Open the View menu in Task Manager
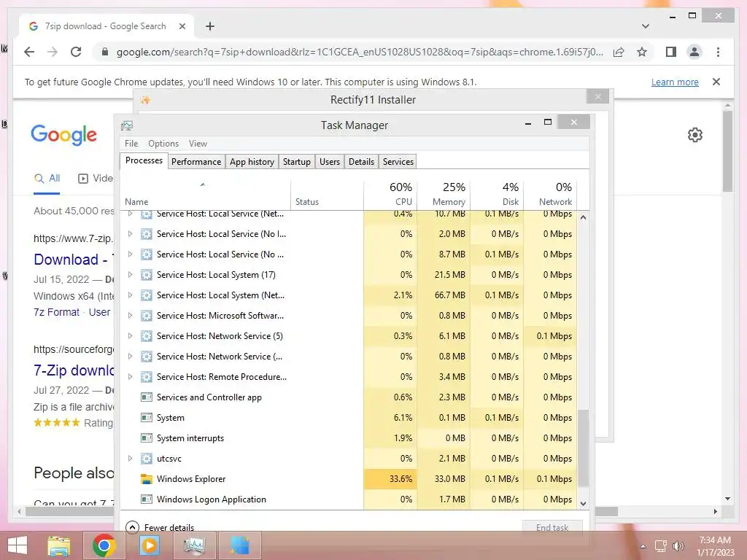747x560 pixels. [x=198, y=144]
